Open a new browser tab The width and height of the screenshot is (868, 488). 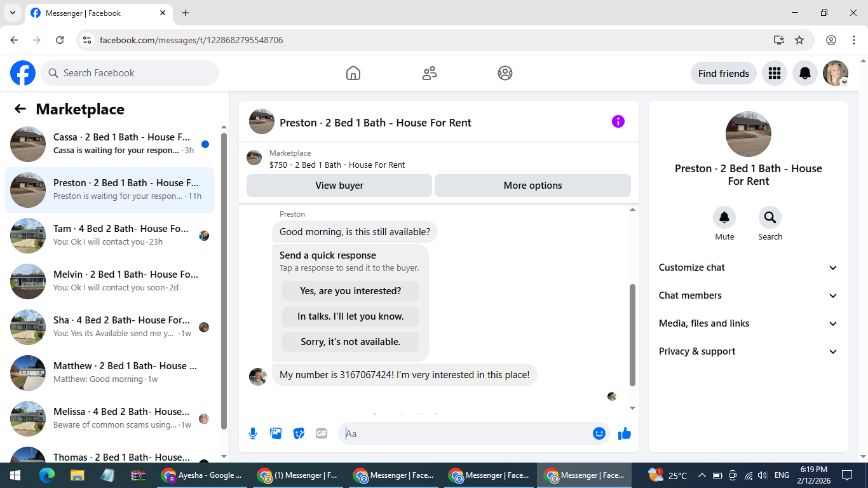tap(186, 13)
